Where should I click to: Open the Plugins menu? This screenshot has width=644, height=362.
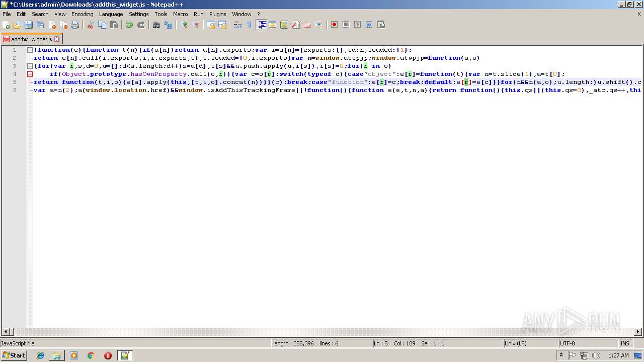(x=218, y=14)
